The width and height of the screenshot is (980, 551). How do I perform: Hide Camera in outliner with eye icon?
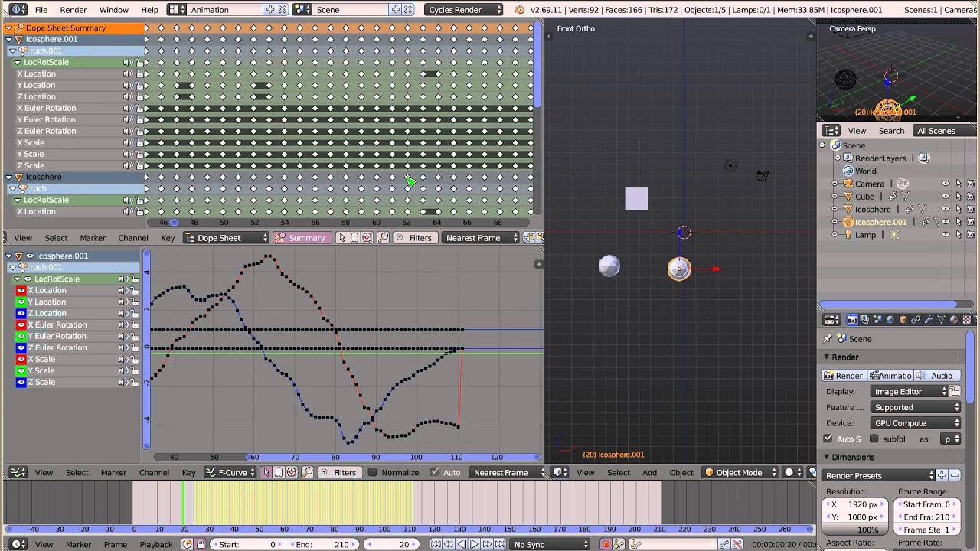pyautogui.click(x=946, y=184)
